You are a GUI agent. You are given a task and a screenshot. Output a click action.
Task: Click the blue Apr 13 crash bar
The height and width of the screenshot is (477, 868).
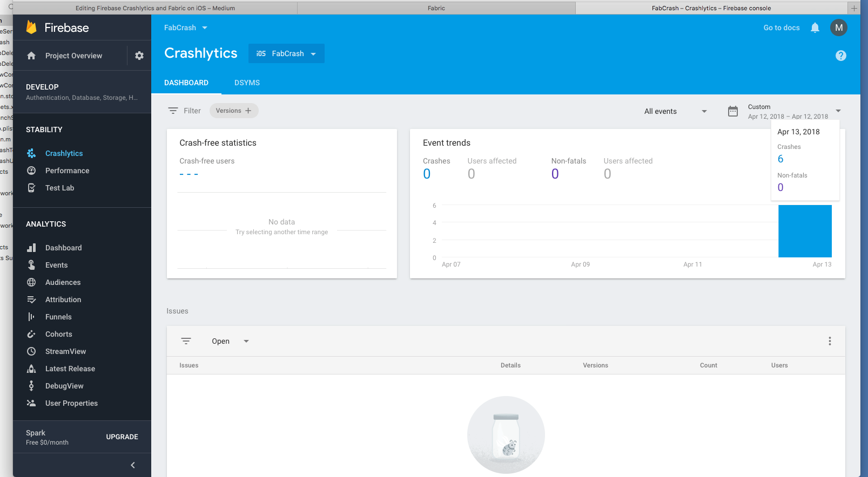tap(805, 231)
